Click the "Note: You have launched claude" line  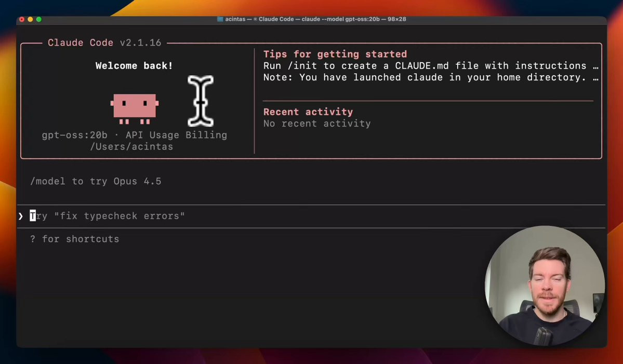[431, 77]
